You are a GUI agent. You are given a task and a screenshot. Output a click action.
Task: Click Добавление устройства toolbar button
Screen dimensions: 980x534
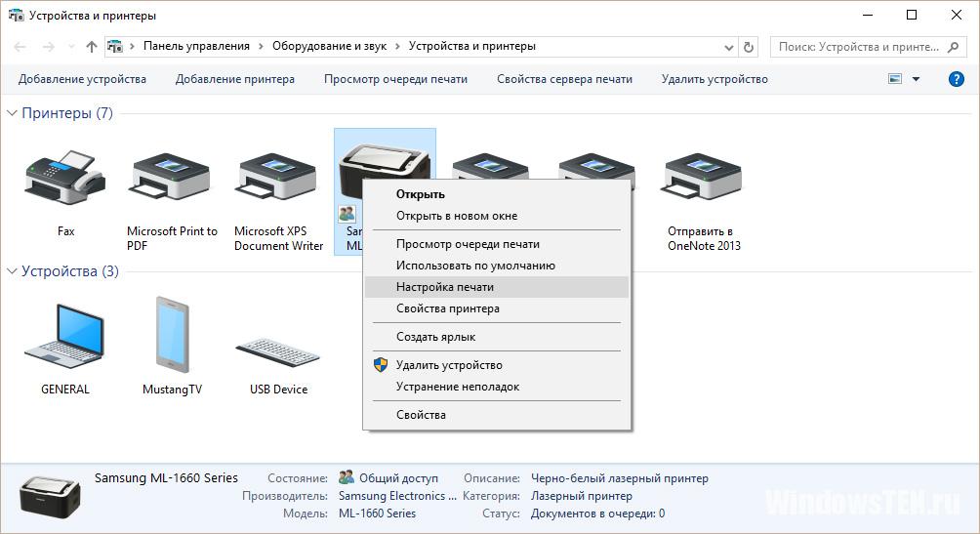(82, 79)
